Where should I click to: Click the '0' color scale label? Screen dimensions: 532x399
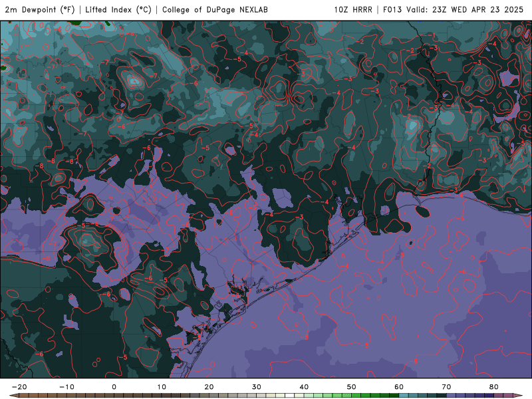[x=114, y=387]
